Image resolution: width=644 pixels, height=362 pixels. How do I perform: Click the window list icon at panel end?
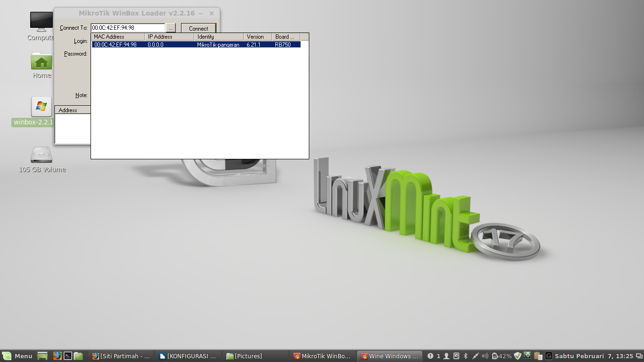click(x=638, y=356)
